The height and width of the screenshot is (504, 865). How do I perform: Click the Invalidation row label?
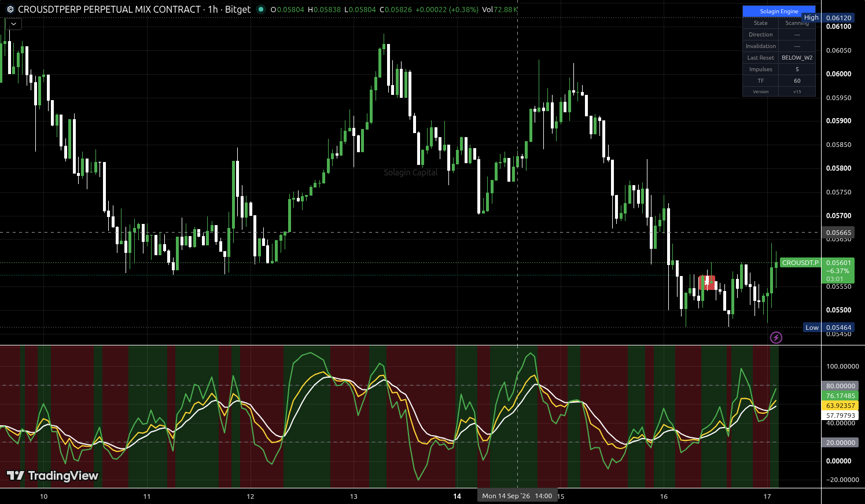(760, 46)
